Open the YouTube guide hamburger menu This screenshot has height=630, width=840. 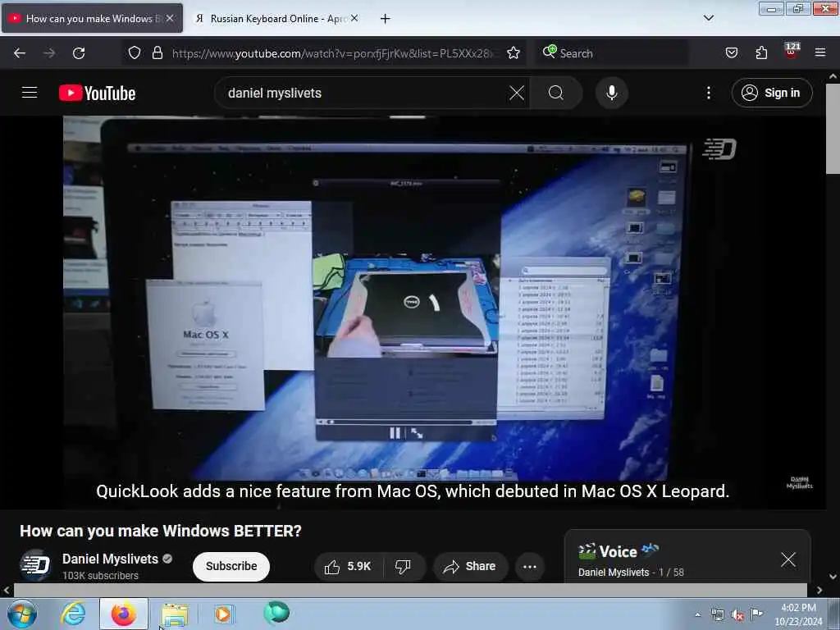pyautogui.click(x=30, y=93)
